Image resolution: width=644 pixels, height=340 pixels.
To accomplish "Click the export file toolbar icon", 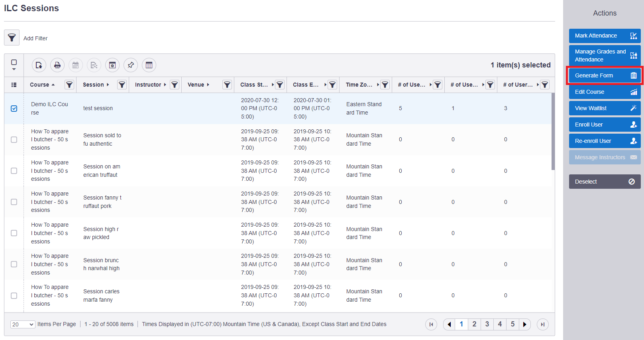I will click(x=39, y=65).
